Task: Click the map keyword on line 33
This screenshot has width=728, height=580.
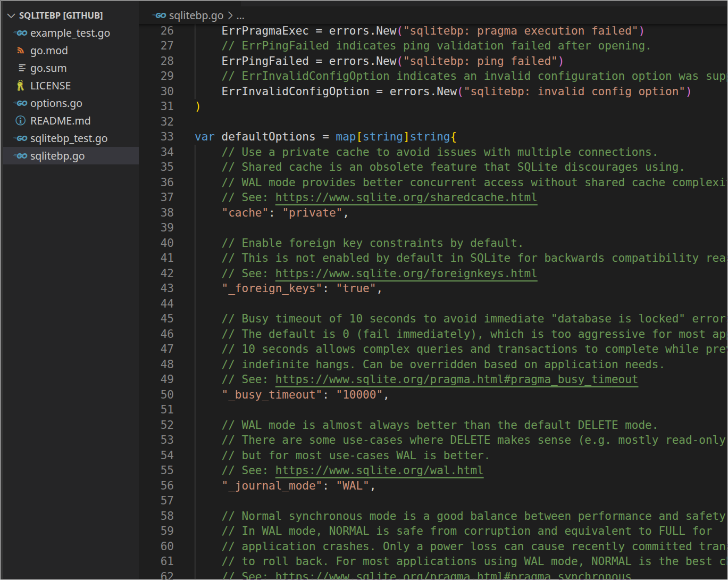Action: (346, 137)
